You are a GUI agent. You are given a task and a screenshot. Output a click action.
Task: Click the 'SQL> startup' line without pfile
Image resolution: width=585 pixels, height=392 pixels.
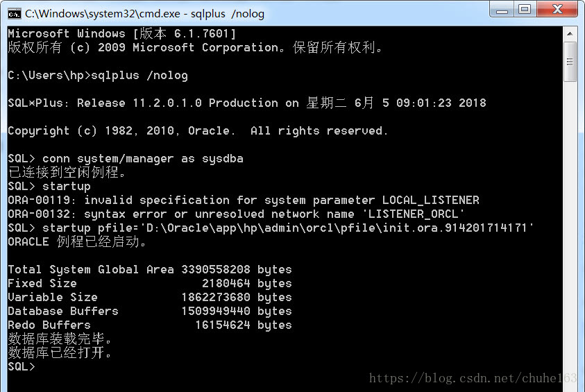[x=49, y=186]
